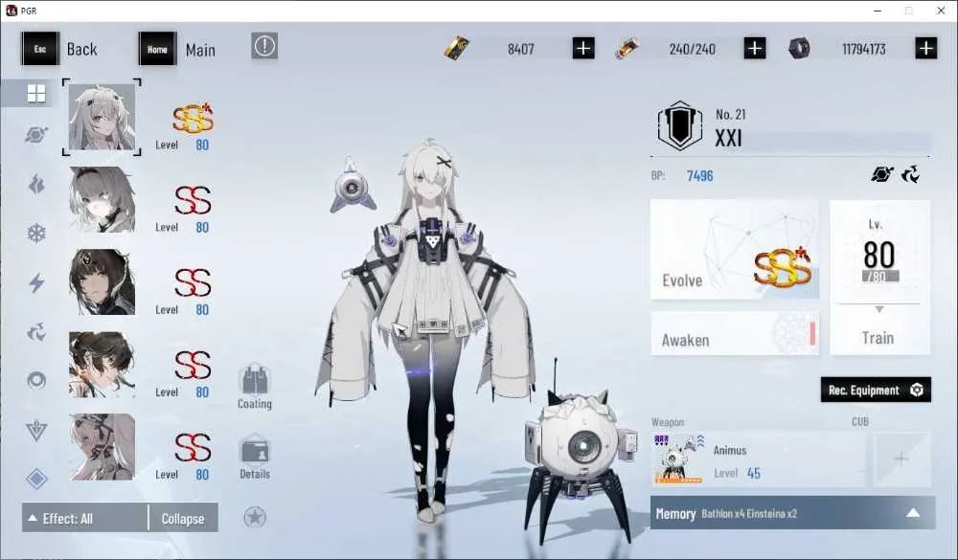Click the physical element icon beside BP
The height and width of the screenshot is (560, 958).
click(x=881, y=175)
